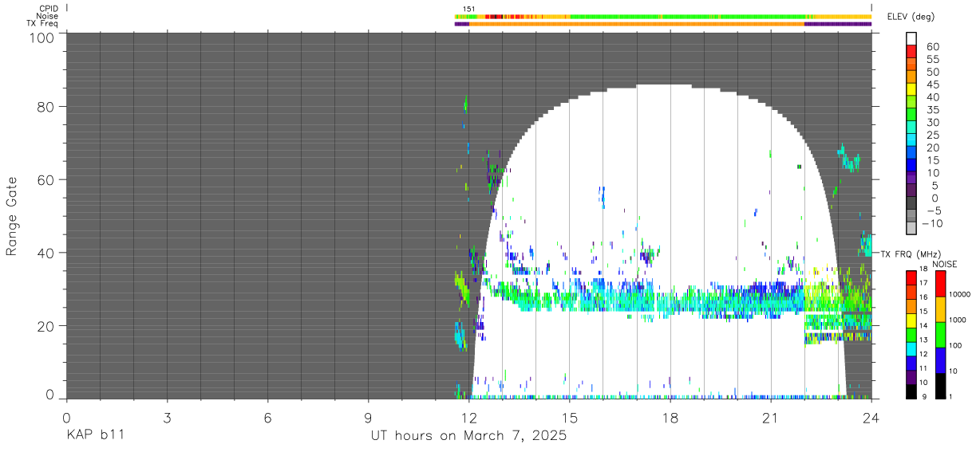Pick light gray bottom segment of ELEV bar
This screenshot has height=452, width=980.
pos(911,228)
